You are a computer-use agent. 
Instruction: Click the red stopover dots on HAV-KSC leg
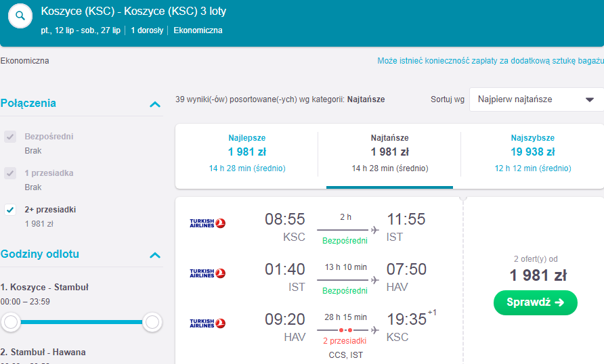tap(345, 330)
